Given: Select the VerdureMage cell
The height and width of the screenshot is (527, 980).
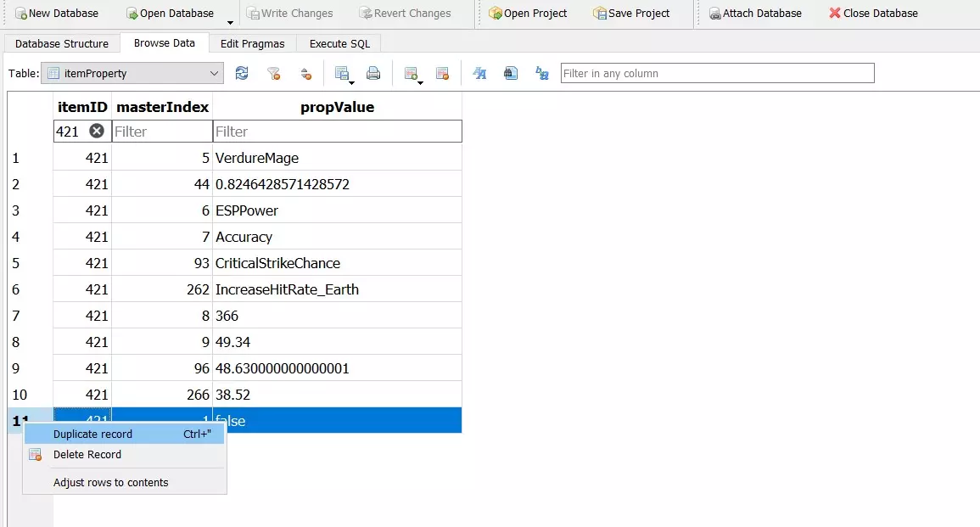Looking at the screenshot, I should pos(338,158).
